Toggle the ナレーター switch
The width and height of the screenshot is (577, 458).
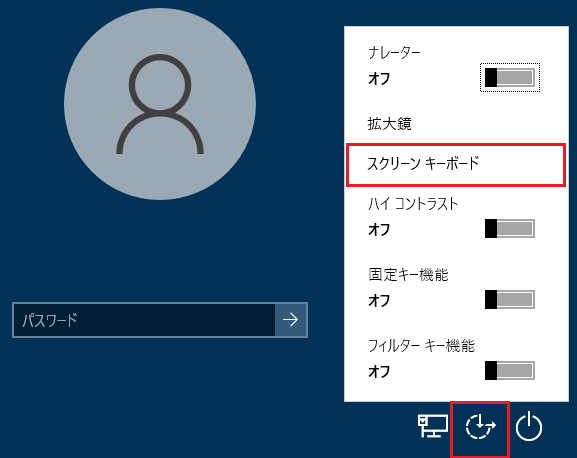(x=510, y=78)
